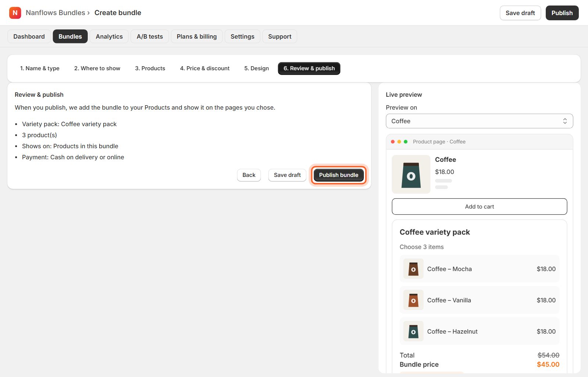The height and width of the screenshot is (377, 588).
Task: Go to step 3. Products
Action: [150, 68]
